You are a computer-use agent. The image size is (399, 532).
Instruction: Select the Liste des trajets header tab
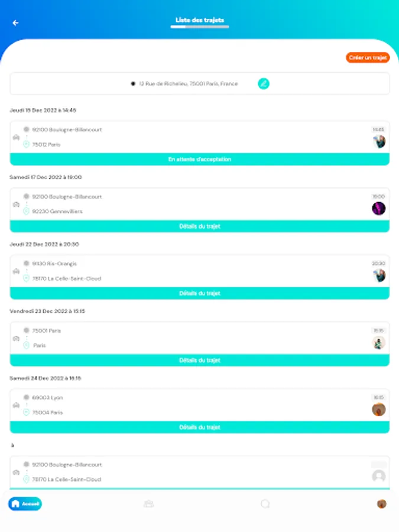[199, 21]
